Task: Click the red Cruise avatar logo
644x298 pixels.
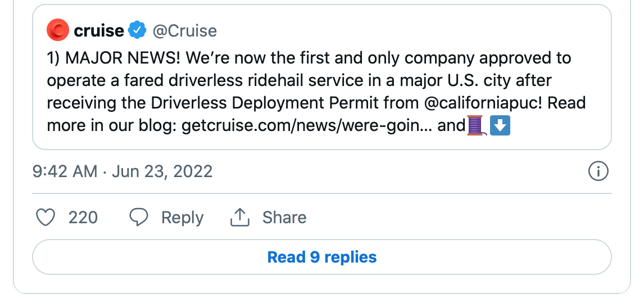Action: 57,30
